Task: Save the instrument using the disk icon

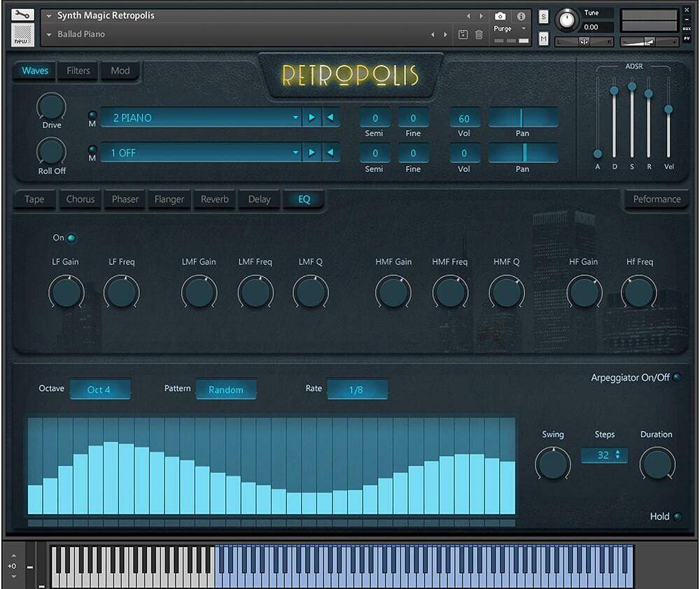Action: [x=463, y=34]
